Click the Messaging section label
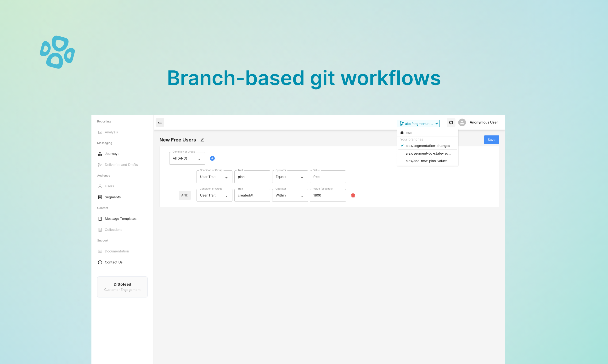The image size is (608, 364). [104, 143]
